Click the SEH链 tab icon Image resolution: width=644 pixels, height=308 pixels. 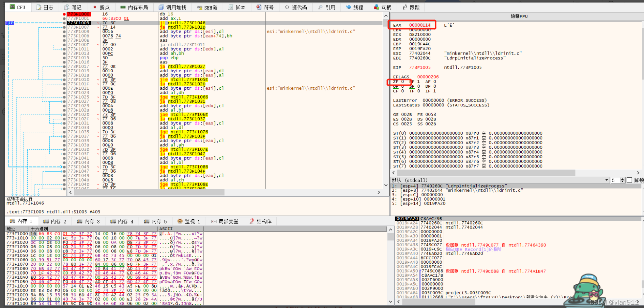click(199, 7)
